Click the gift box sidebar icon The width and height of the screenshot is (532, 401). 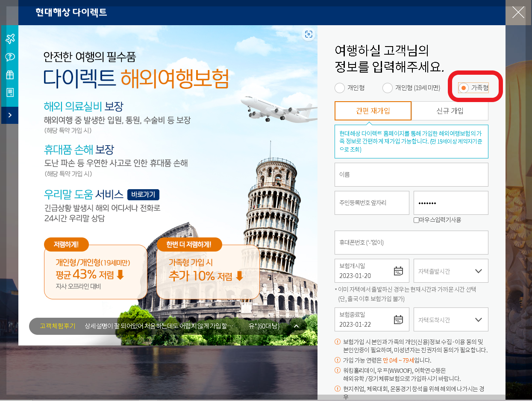pyautogui.click(x=10, y=75)
